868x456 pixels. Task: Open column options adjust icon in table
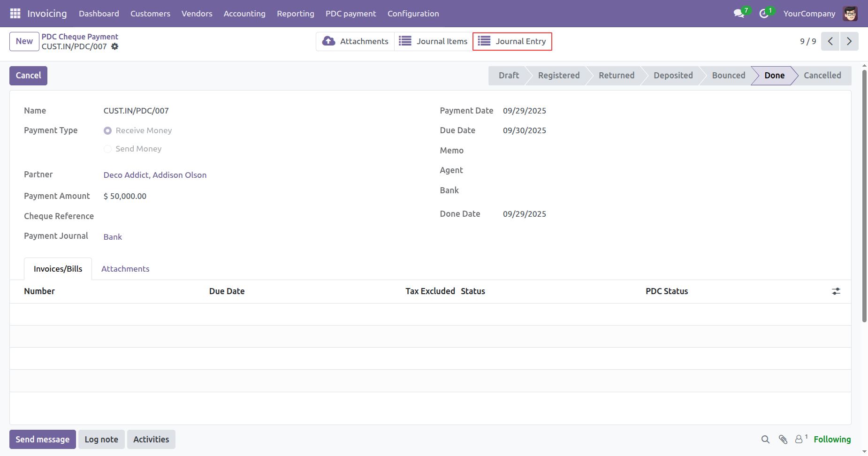[x=836, y=291]
